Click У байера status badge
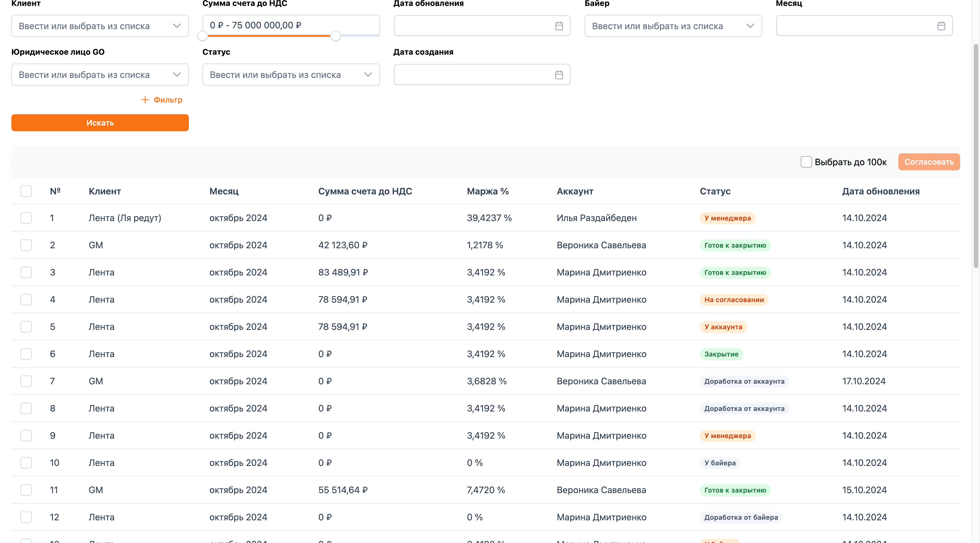The width and height of the screenshot is (980, 543). pos(720,463)
